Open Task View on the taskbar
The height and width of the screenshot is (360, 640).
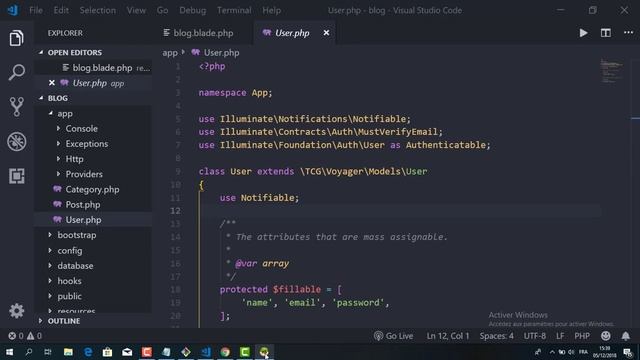point(48,352)
